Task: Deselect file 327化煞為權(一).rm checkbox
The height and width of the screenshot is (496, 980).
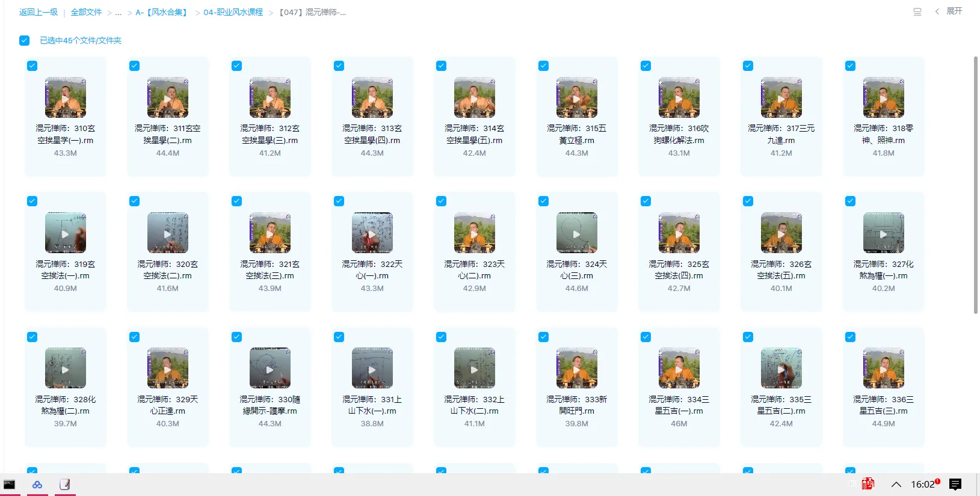Action: click(851, 201)
